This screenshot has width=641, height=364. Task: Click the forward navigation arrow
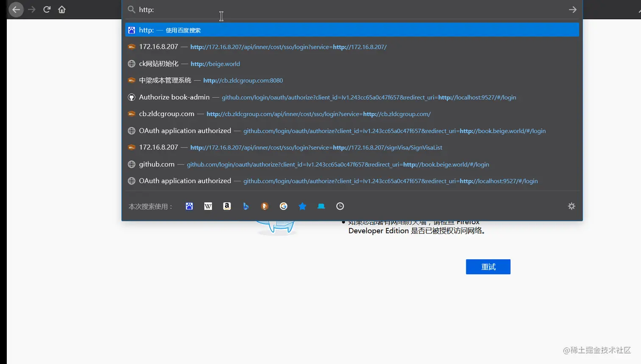tap(32, 9)
